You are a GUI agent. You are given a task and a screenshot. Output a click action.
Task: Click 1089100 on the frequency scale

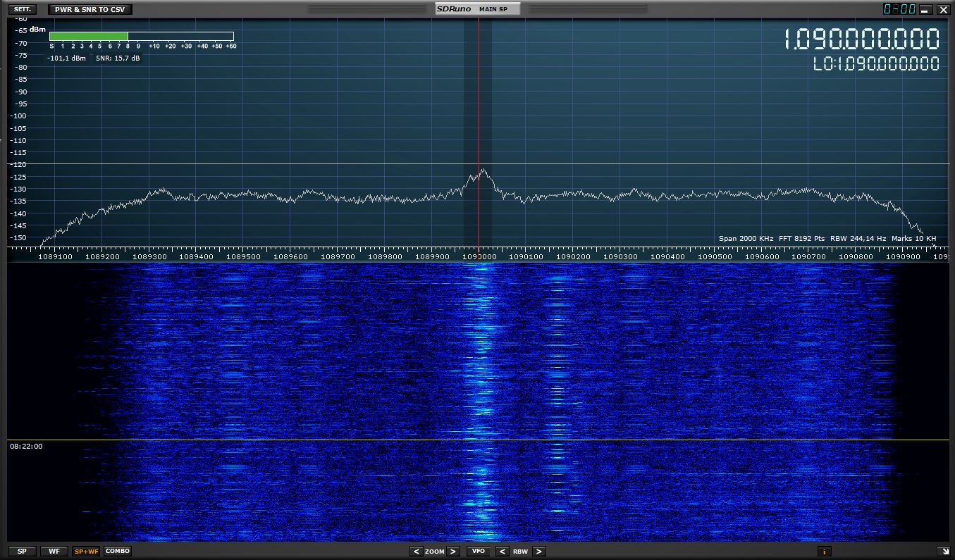pyautogui.click(x=54, y=257)
